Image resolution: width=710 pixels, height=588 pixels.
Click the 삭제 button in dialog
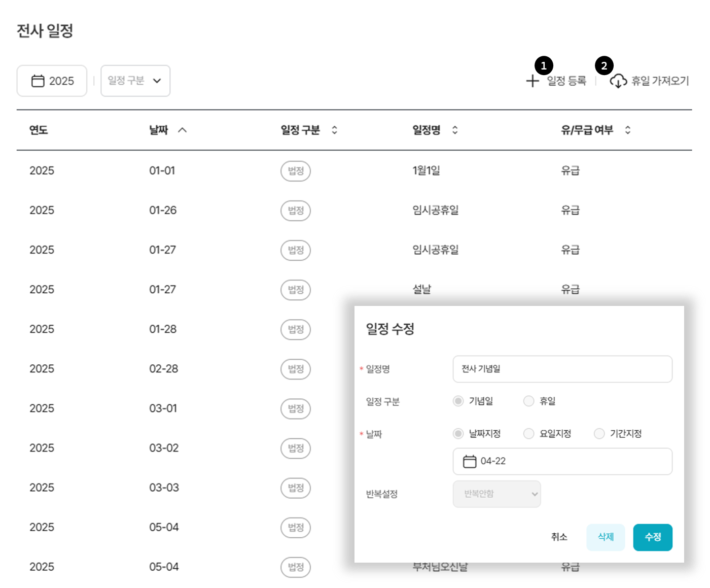(606, 537)
